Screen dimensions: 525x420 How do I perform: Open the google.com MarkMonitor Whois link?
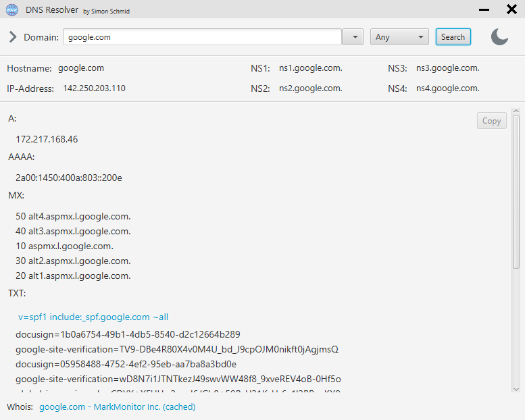(117, 406)
